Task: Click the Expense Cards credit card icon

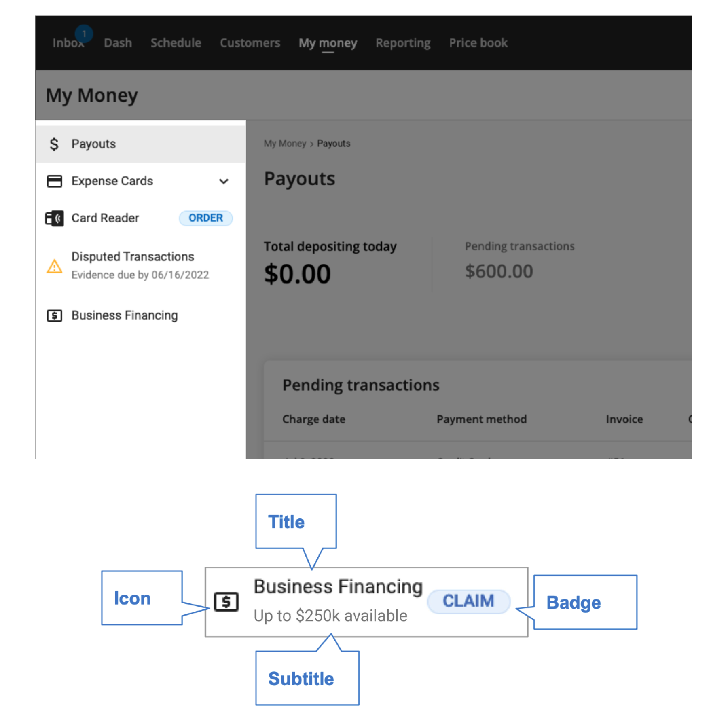Action: point(54,181)
